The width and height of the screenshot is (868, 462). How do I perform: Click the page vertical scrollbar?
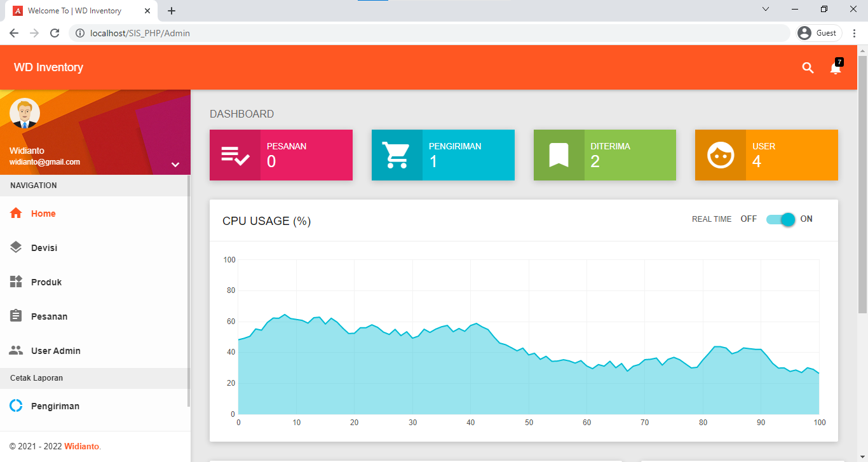[862, 184]
